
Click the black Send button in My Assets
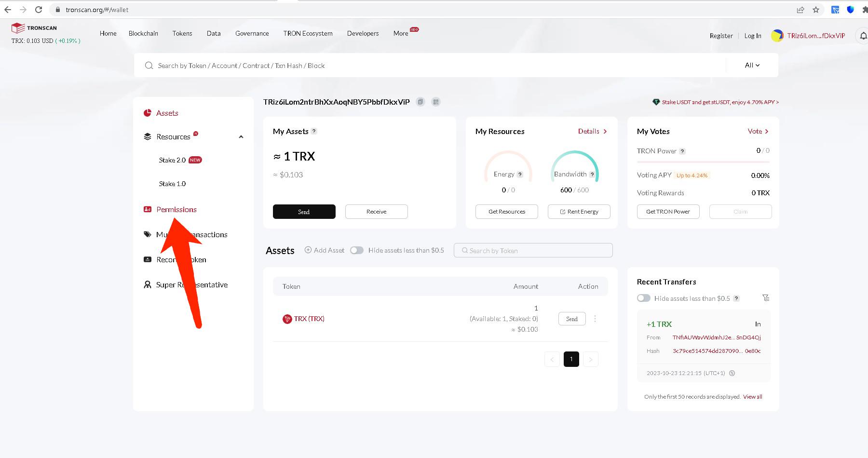(x=304, y=212)
